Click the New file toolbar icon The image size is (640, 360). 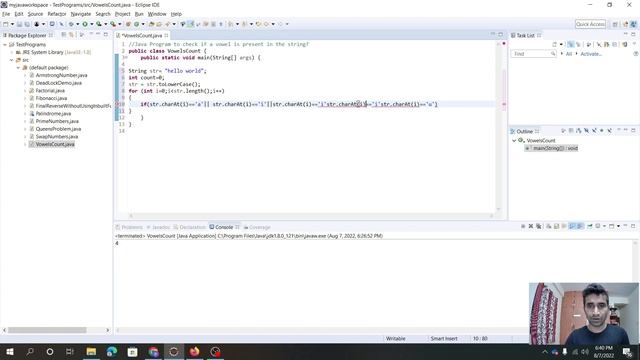pos(6,24)
